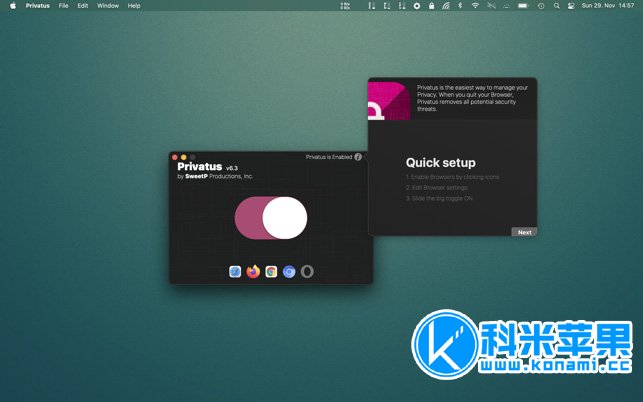Click the padlock icon in menu bar
Screen dimensions: 643x402
coord(431,6)
